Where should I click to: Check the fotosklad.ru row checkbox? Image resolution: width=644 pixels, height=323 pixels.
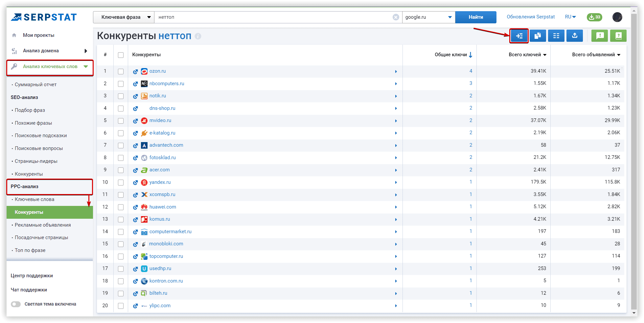pos(121,158)
